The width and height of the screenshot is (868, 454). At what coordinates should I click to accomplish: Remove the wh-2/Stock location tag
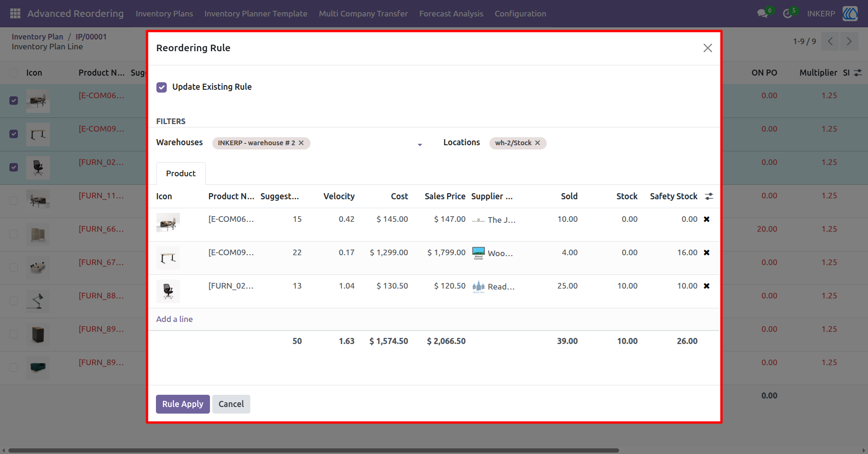(537, 143)
